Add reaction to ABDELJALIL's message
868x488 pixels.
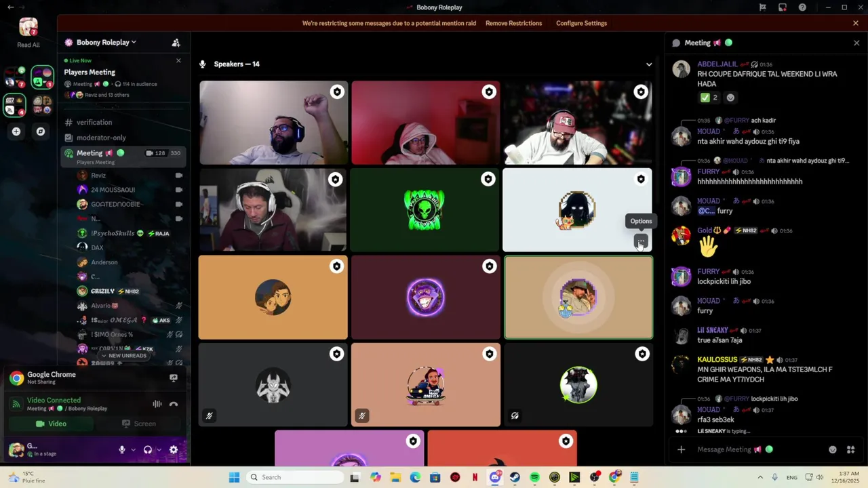(730, 98)
